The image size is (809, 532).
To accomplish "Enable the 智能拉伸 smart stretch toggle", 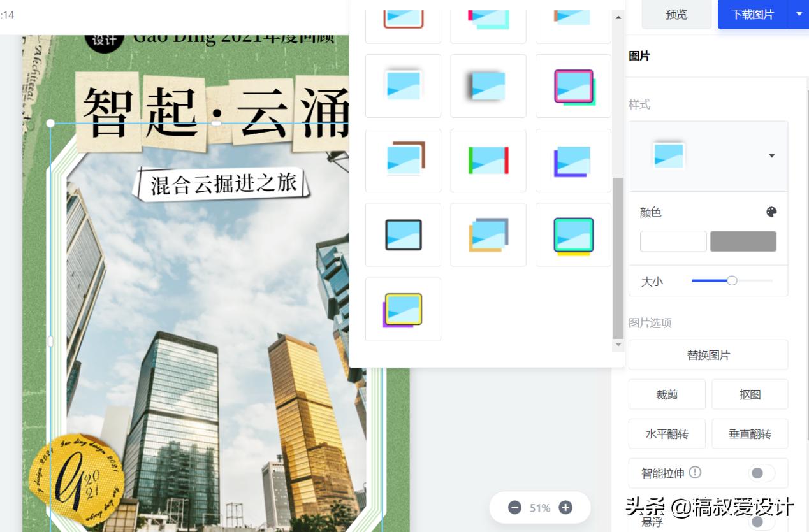I will (x=759, y=473).
